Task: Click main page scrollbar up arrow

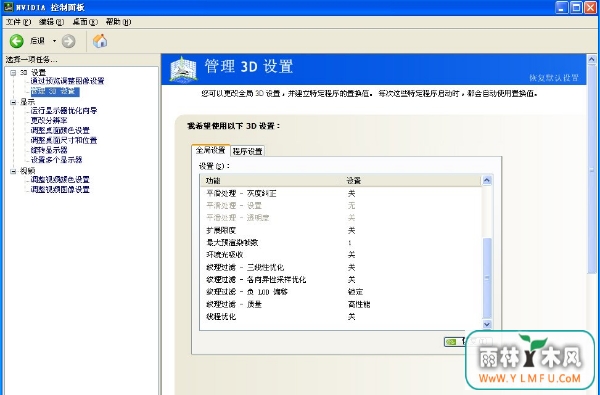Action: coord(592,59)
